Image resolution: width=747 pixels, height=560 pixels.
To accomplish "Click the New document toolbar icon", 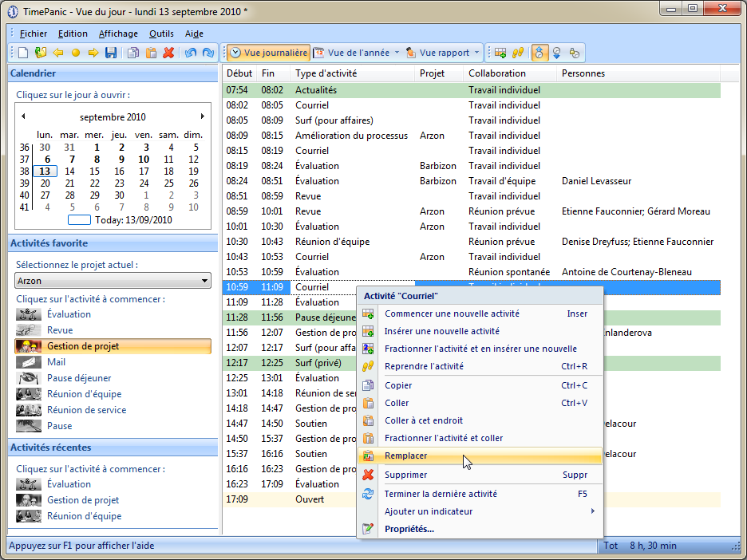I will click(x=23, y=53).
